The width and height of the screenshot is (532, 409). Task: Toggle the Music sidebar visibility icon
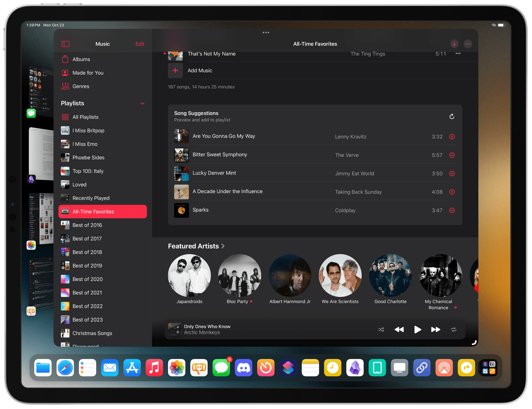point(65,44)
